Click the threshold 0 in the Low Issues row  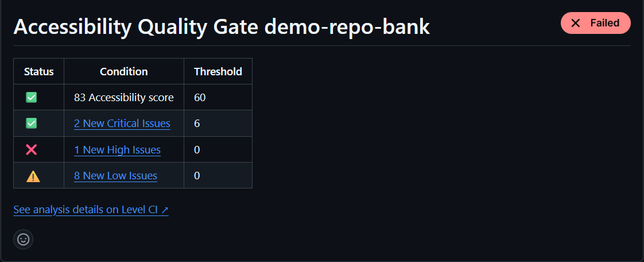point(197,176)
